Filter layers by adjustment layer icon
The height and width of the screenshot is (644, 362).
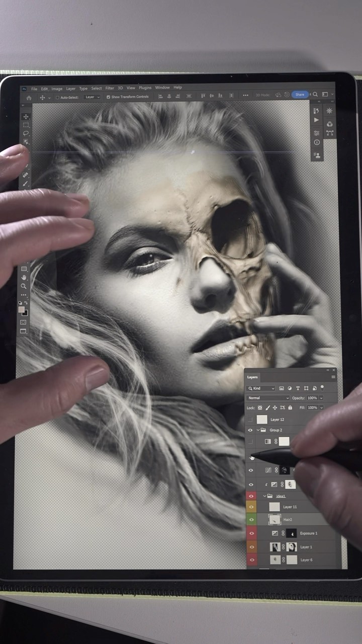pyautogui.click(x=290, y=388)
